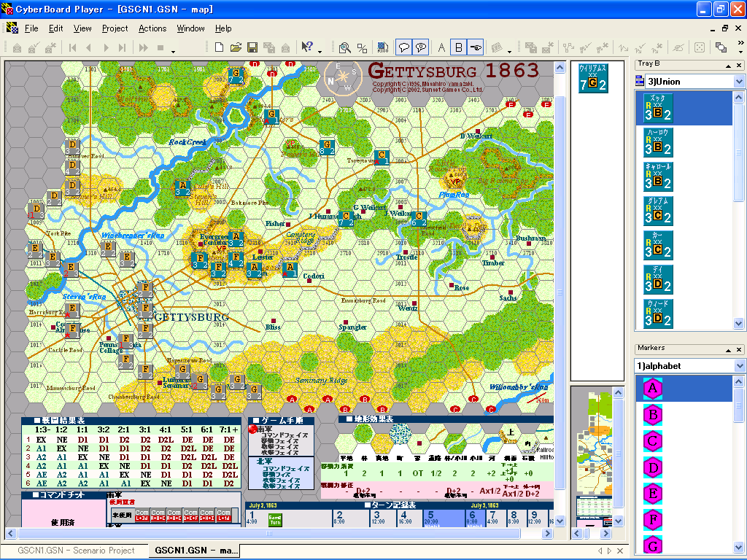
Task: Select magenta marker F in Markers list
Action: [653, 519]
